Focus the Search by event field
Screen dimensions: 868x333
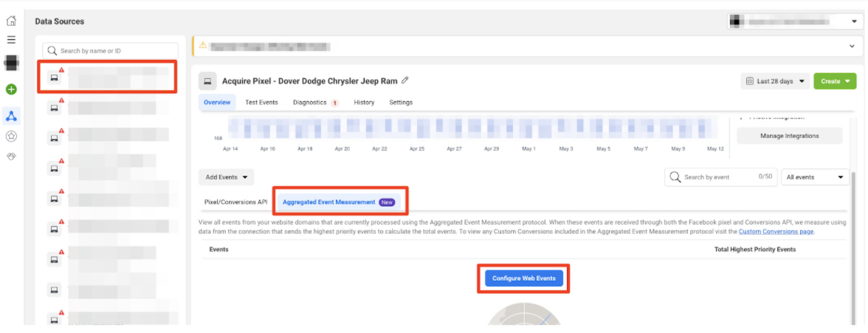coord(720,176)
